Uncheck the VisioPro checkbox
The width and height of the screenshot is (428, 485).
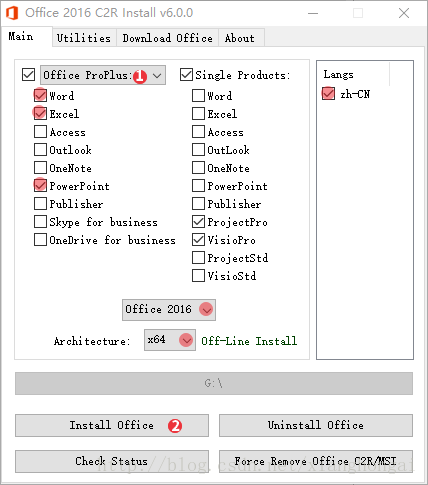(198, 240)
